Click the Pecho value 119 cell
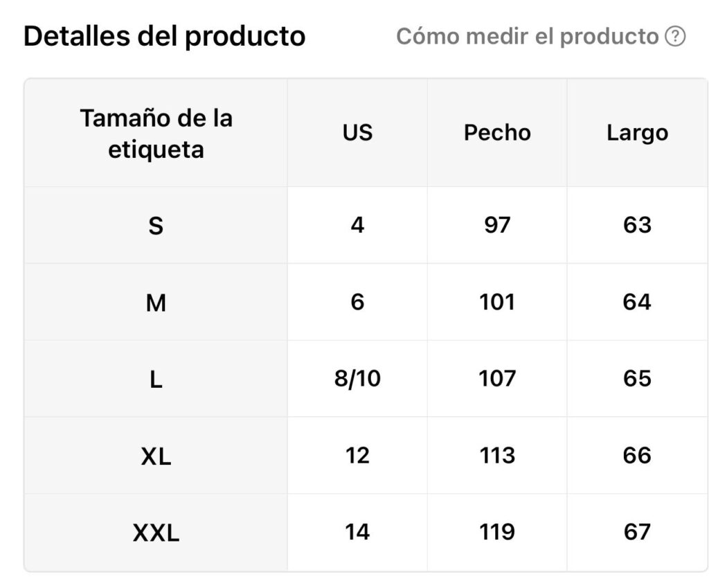The image size is (709, 588). coord(497,533)
